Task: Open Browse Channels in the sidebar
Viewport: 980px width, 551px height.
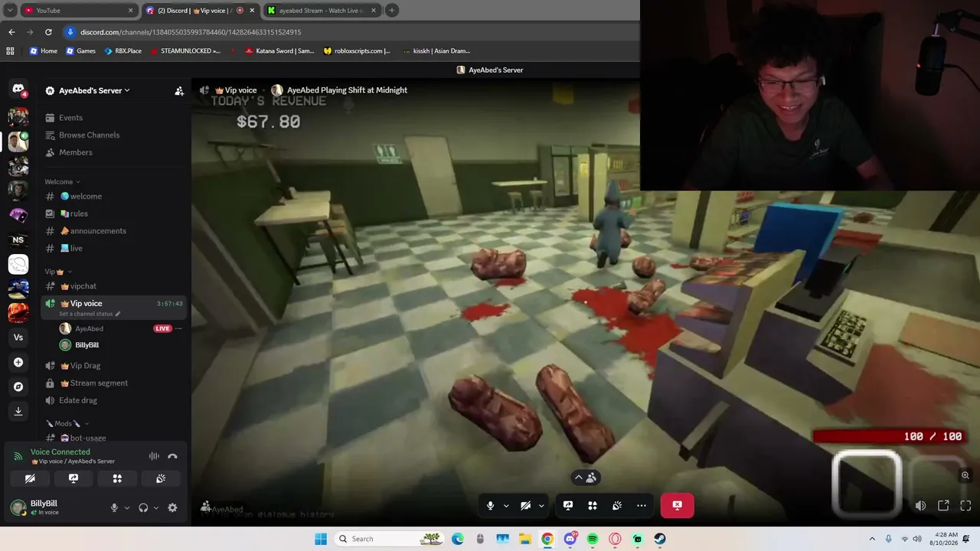Action: (x=114, y=135)
